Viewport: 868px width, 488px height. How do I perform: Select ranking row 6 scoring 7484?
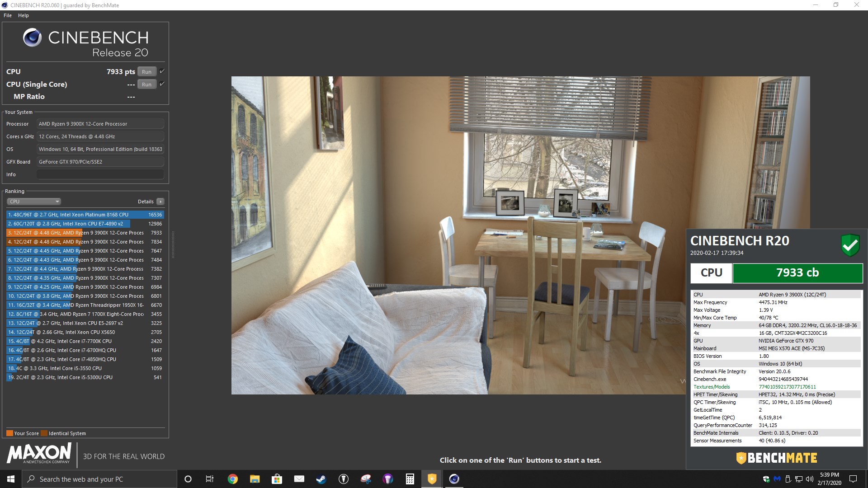85,260
